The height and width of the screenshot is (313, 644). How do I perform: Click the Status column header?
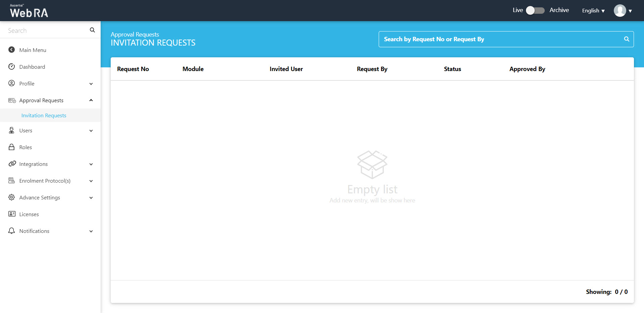(x=452, y=69)
